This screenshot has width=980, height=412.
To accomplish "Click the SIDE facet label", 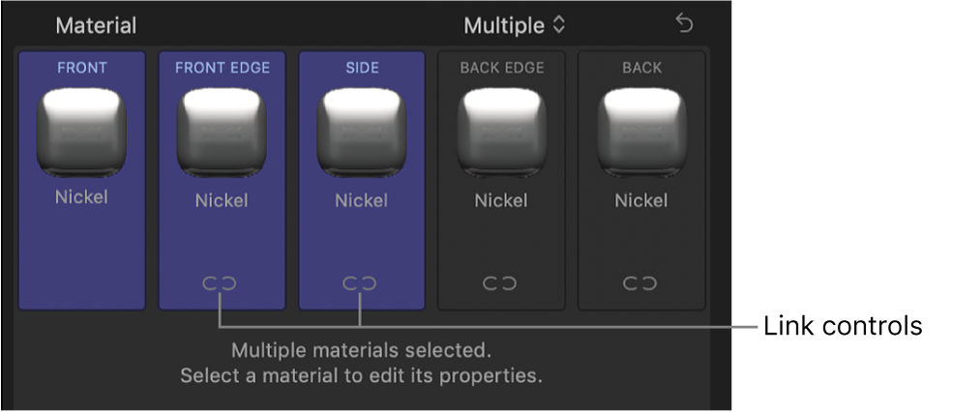I will point(361,68).
